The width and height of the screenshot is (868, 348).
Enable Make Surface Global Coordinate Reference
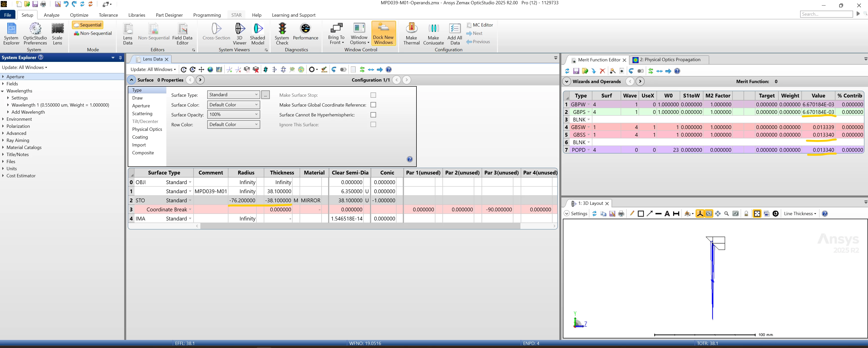[373, 105]
